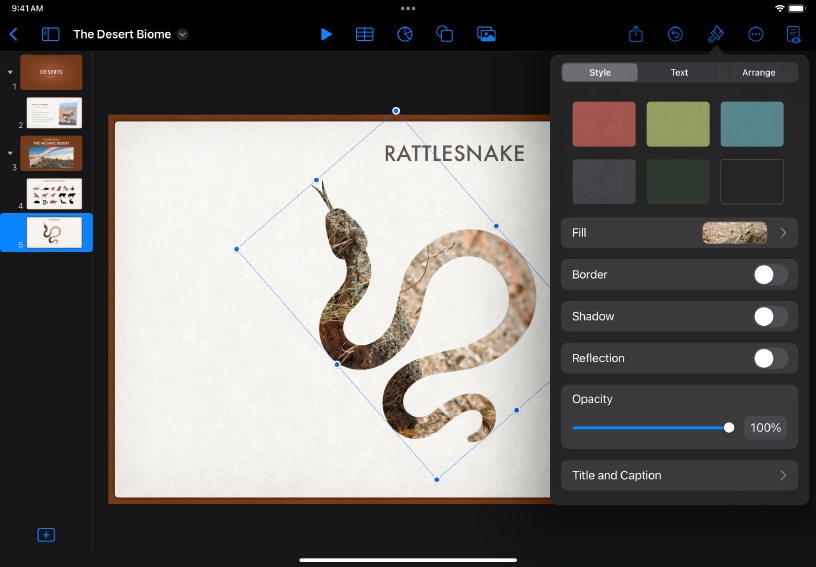Enable the Border switch
Screen dimensions: 816x567
(770, 275)
